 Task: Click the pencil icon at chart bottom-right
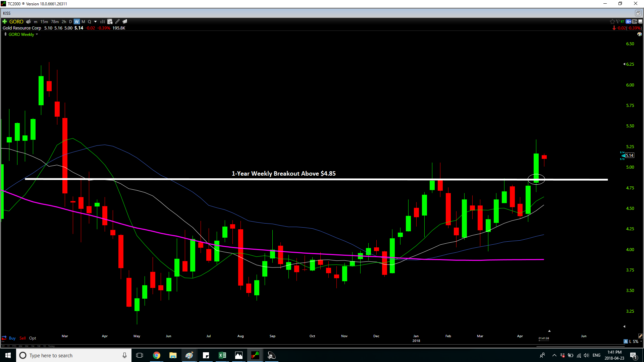click(640, 336)
